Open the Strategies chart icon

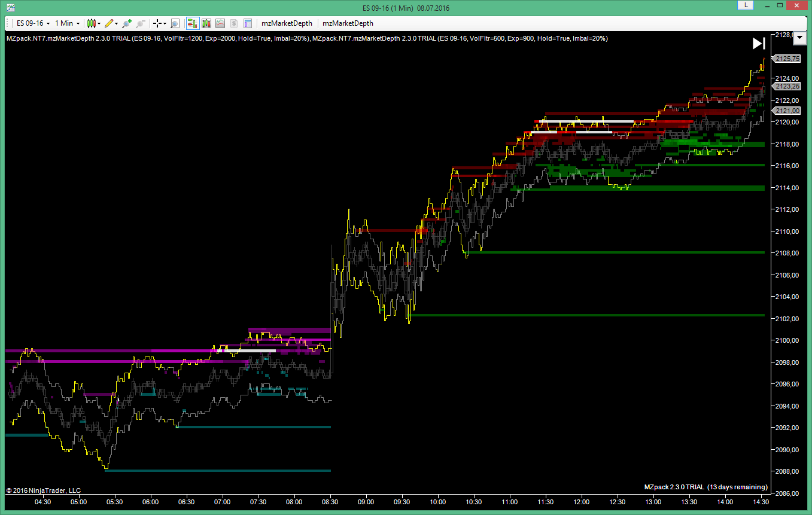[x=220, y=23]
